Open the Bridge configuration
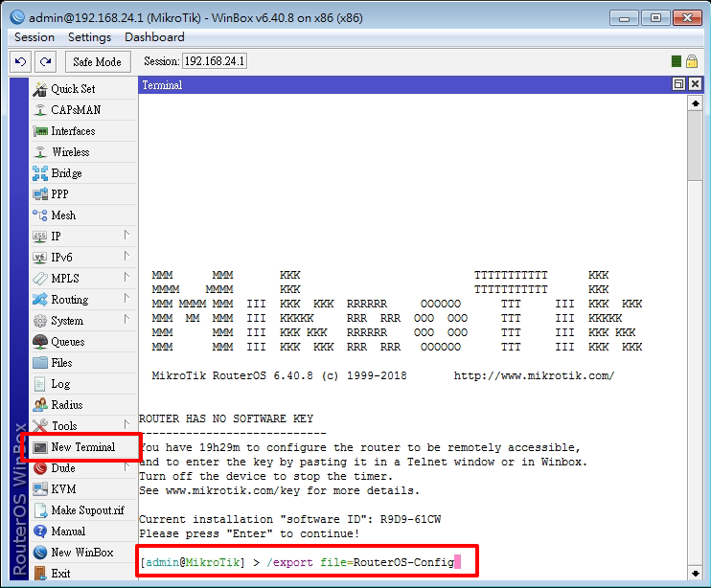 click(x=83, y=173)
